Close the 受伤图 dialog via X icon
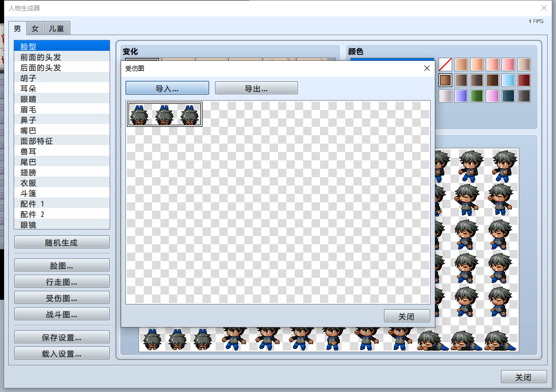The image size is (556, 392). pos(427,68)
